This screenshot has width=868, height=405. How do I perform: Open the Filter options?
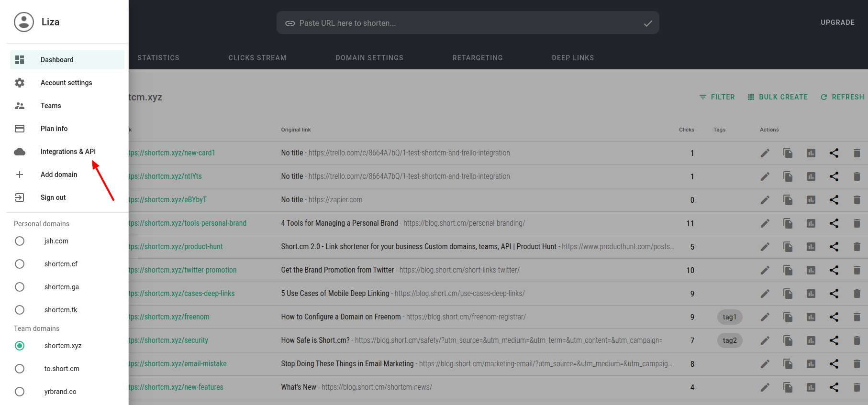tap(717, 97)
